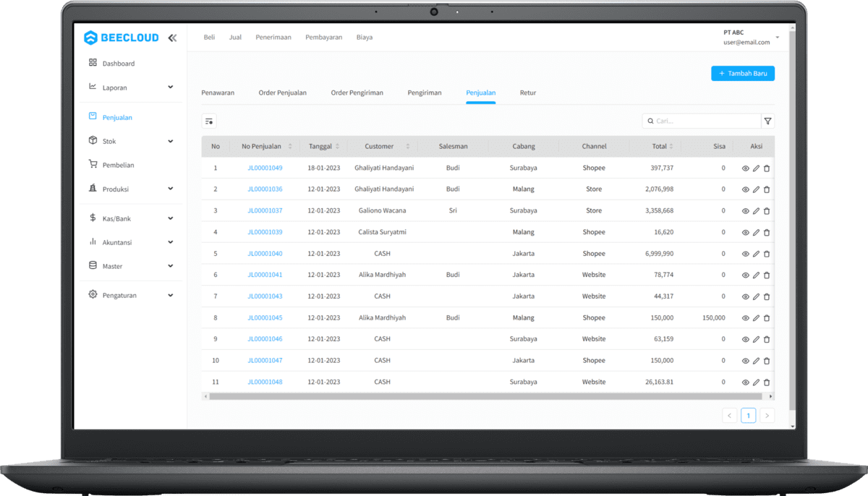Sort table by Total column
The height and width of the screenshot is (496, 868).
[x=672, y=147]
